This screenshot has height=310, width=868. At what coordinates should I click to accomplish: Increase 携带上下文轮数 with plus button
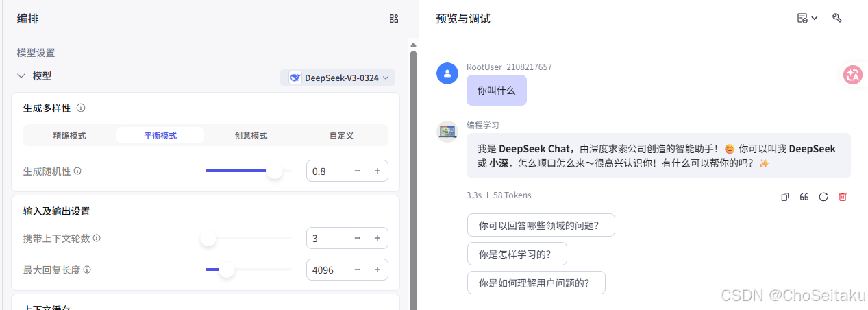[377, 238]
